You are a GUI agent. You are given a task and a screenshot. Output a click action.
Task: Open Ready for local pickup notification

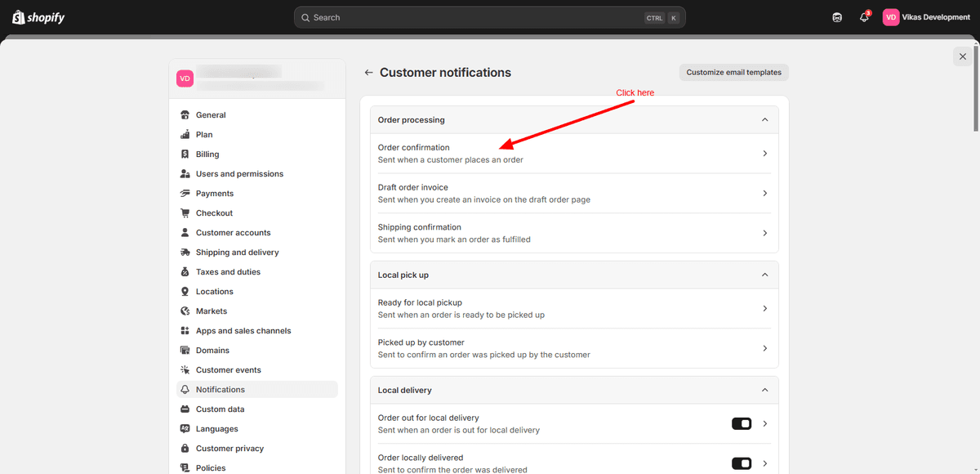pos(574,309)
